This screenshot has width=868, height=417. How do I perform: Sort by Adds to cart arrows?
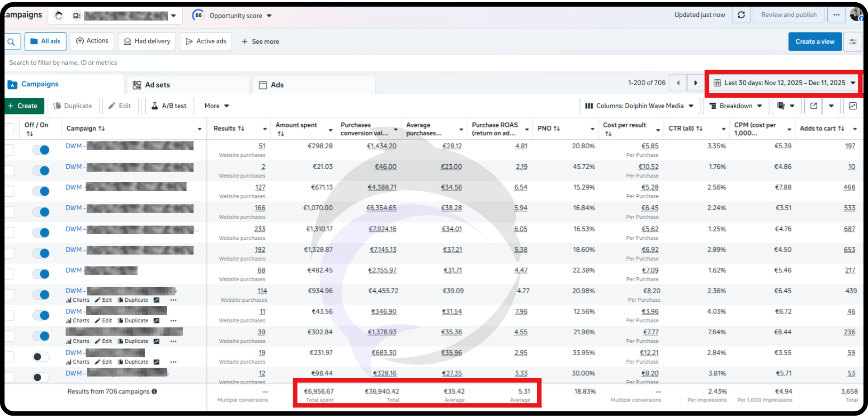click(x=841, y=128)
